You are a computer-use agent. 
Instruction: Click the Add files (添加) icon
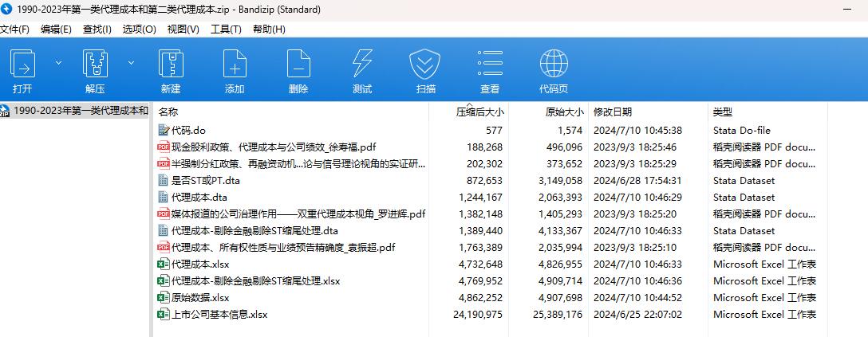click(x=235, y=64)
